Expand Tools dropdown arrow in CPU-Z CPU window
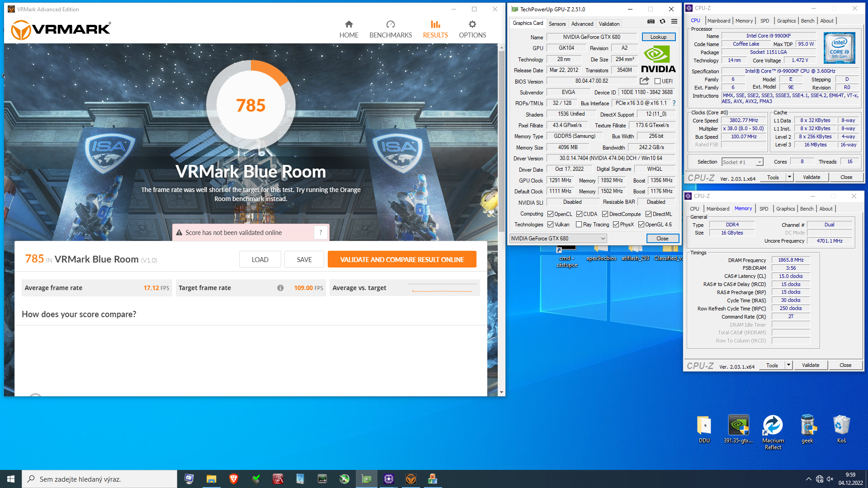Screen dimensions: 868x488 [789, 177]
